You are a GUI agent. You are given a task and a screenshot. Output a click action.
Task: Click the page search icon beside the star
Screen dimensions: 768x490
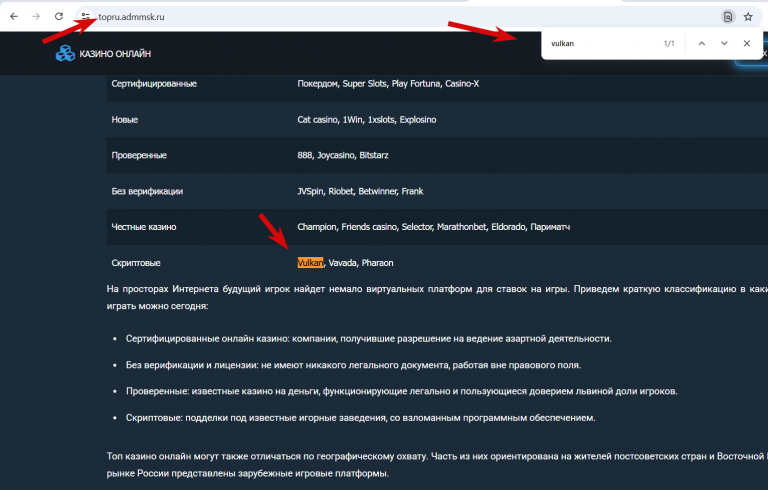[728, 17]
